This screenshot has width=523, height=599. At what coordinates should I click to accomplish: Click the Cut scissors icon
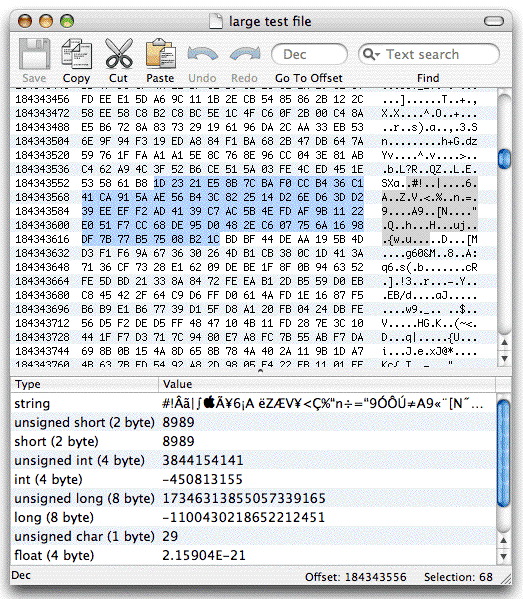pos(118,53)
